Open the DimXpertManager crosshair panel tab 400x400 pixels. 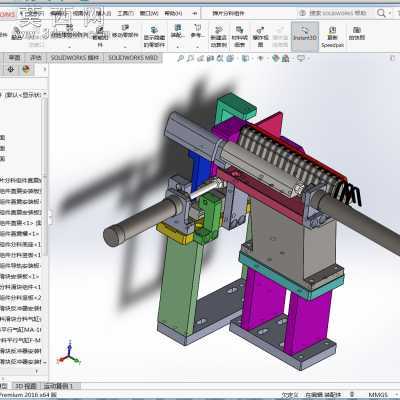[x=11, y=69]
